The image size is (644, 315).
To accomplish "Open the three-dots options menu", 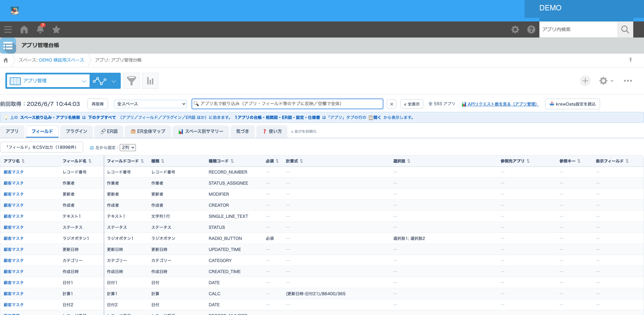I will [x=628, y=81].
